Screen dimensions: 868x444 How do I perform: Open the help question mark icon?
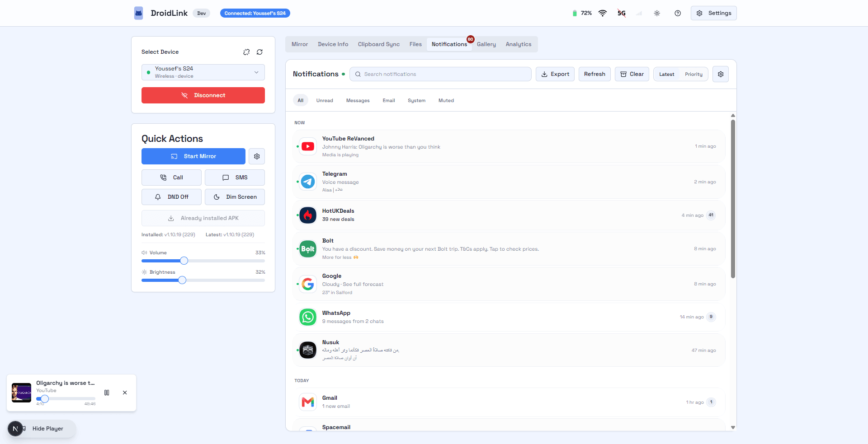678,13
